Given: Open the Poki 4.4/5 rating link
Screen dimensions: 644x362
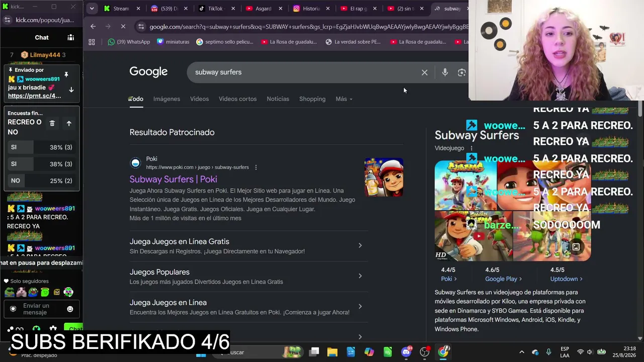Looking at the screenshot, I should [x=449, y=279].
